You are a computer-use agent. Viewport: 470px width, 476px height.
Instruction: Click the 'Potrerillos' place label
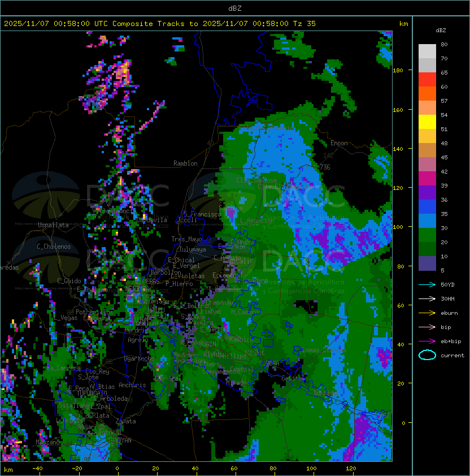(x=94, y=312)
